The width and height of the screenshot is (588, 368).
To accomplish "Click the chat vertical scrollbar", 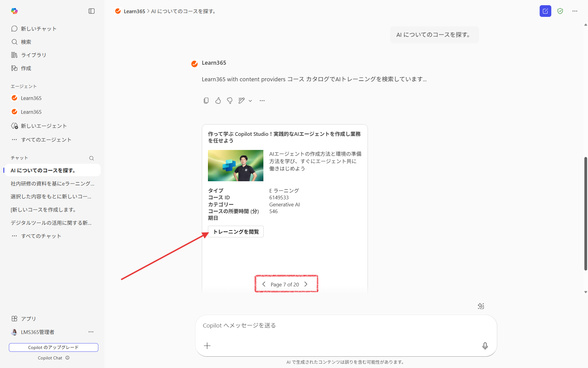I will 586,214.
